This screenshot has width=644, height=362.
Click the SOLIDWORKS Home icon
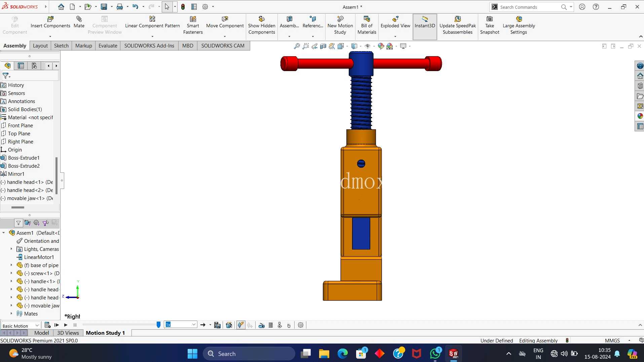click(61, 7)
